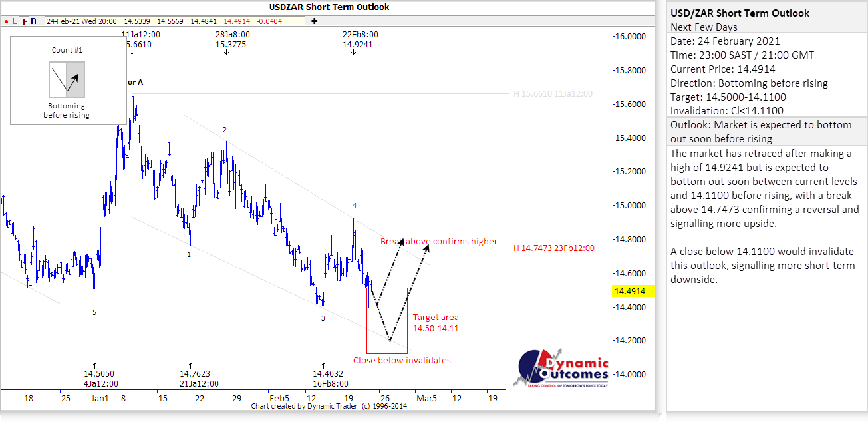This screenshot has height=424, width=868.
Task: Click the black plus crosshair icon
Action: pyautogui.click(x=315, y=21)
